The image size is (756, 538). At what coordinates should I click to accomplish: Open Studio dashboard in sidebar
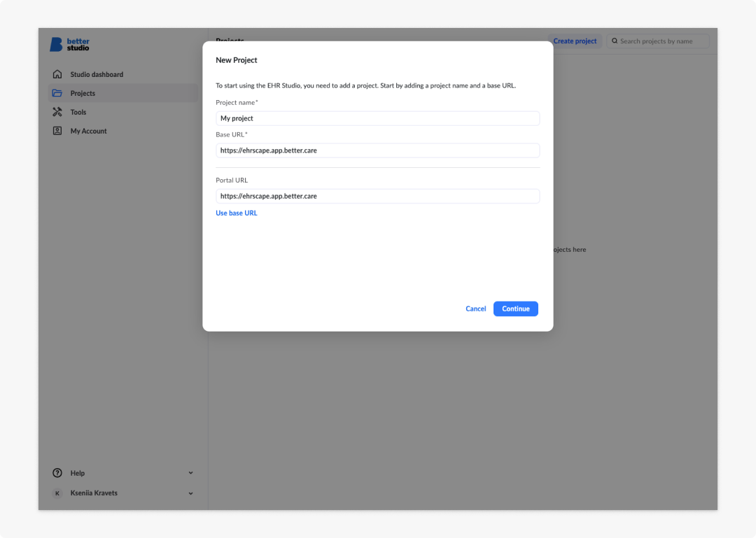[x=123, y=74]
